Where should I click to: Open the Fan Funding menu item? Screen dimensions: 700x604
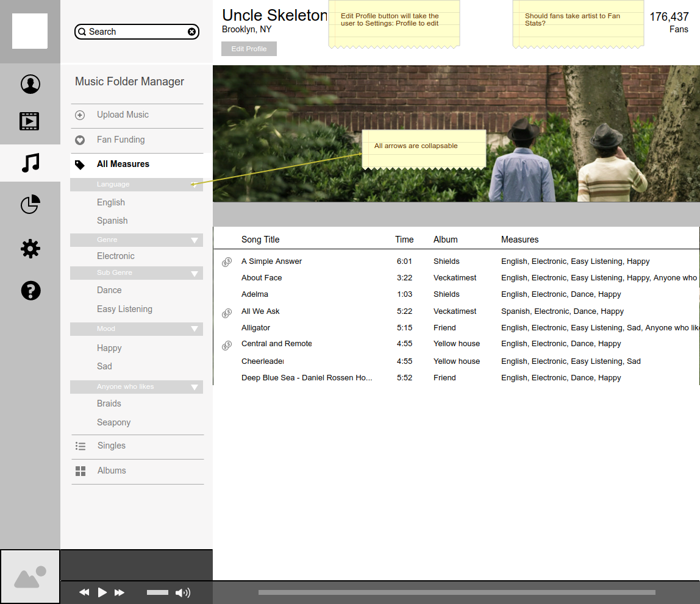pos(121,140)
